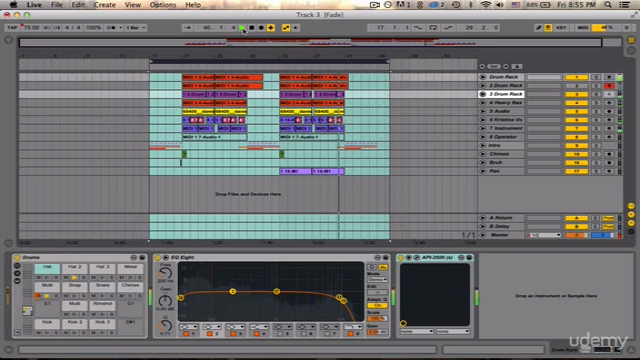
Task: Select the Hat pad in Drums rack
Action: pos(47,268)
